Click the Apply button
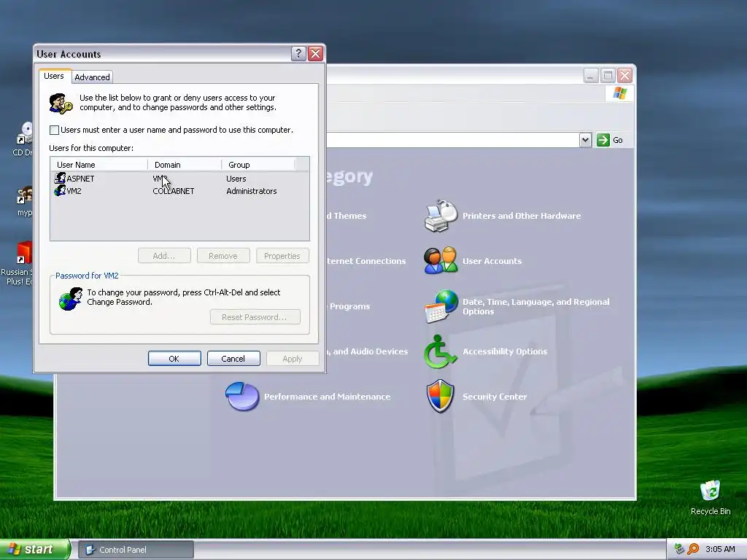 (293, 359)
